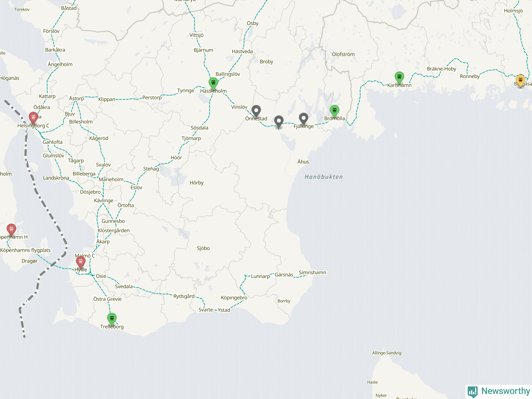Click the Åhus town label
Screen dimensions: 532x399
tap(303, 162)
